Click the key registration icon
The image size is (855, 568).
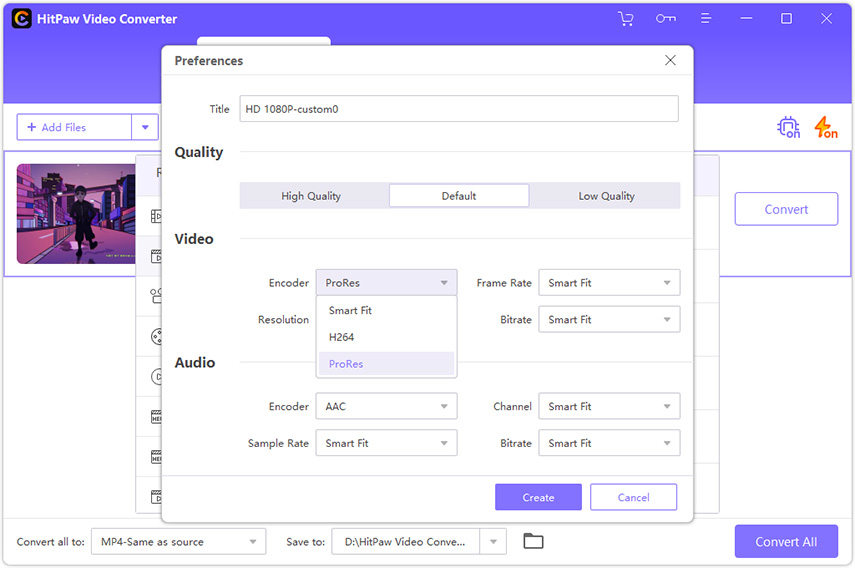(x=666, y=19)
